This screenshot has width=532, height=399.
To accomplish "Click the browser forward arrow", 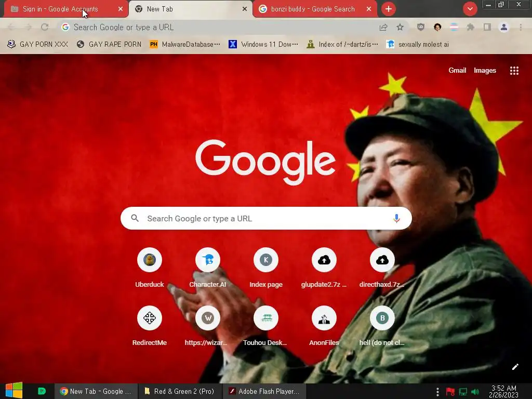I will [28, 27].
